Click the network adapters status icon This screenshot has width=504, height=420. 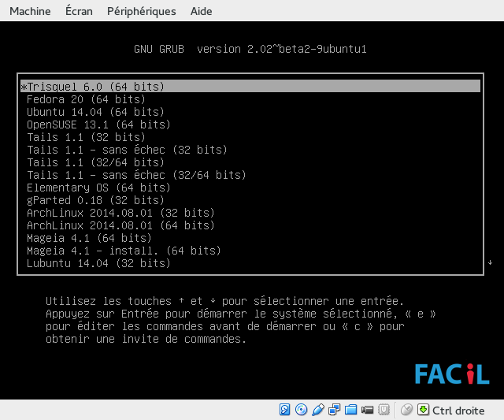coord(334,410)
